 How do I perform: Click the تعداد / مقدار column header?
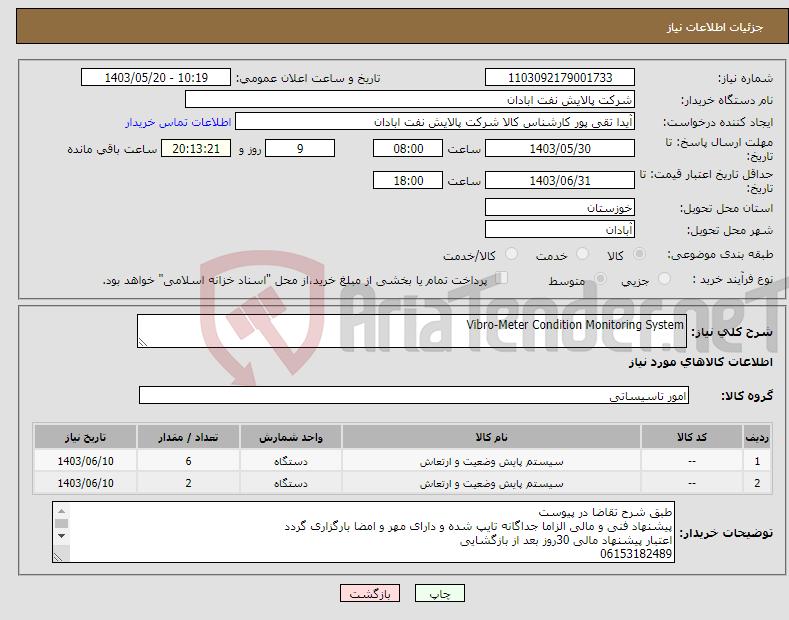click(x=188, y=437)
